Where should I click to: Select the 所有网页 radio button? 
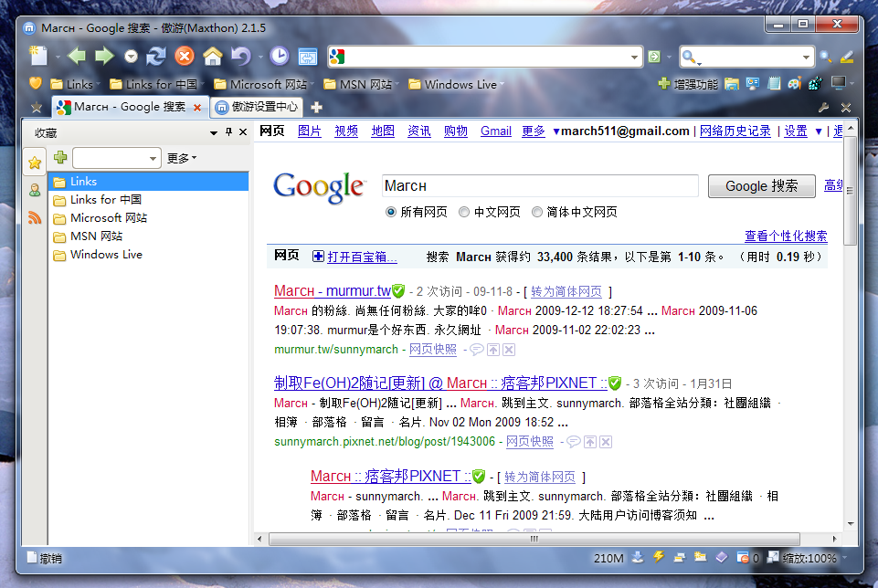pyautogui.click(x=390, y=212)
